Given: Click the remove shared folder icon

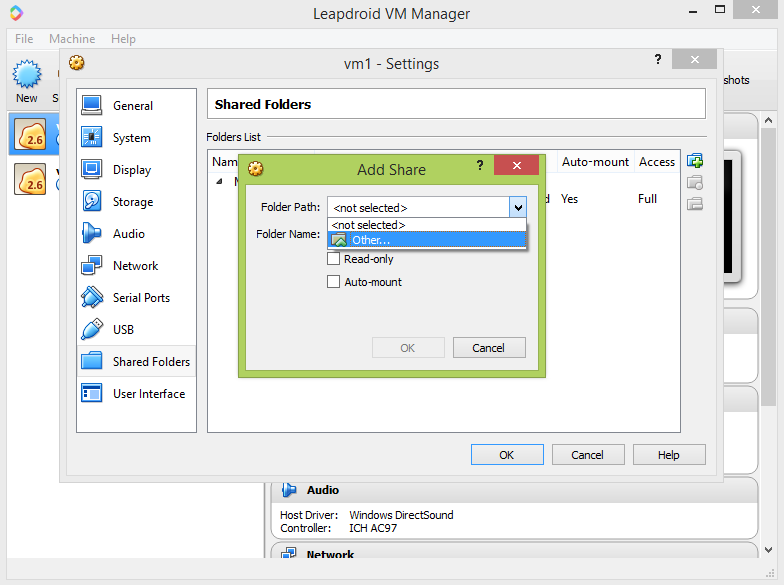Looking at the screenshot, I should 695,204.
